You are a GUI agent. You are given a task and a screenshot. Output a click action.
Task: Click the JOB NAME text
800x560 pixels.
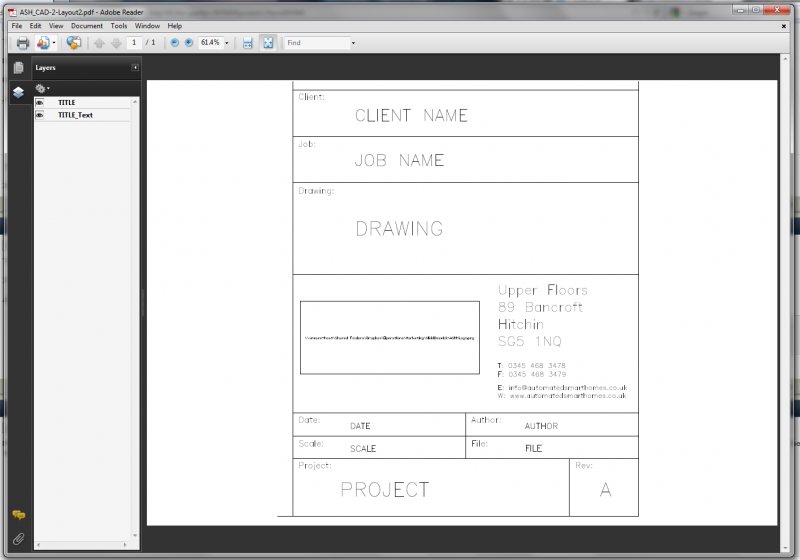coord(399,161)
